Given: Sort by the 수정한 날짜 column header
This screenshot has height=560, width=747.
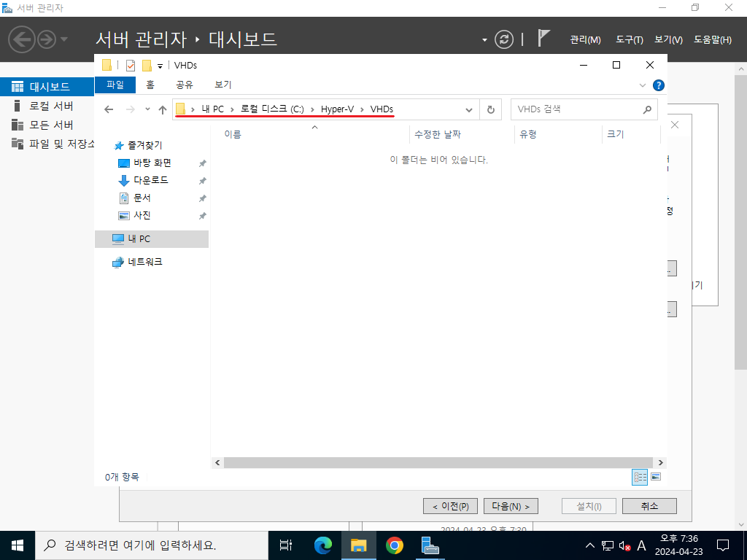Looking at the screenshot, I should (x=462, y=134).
